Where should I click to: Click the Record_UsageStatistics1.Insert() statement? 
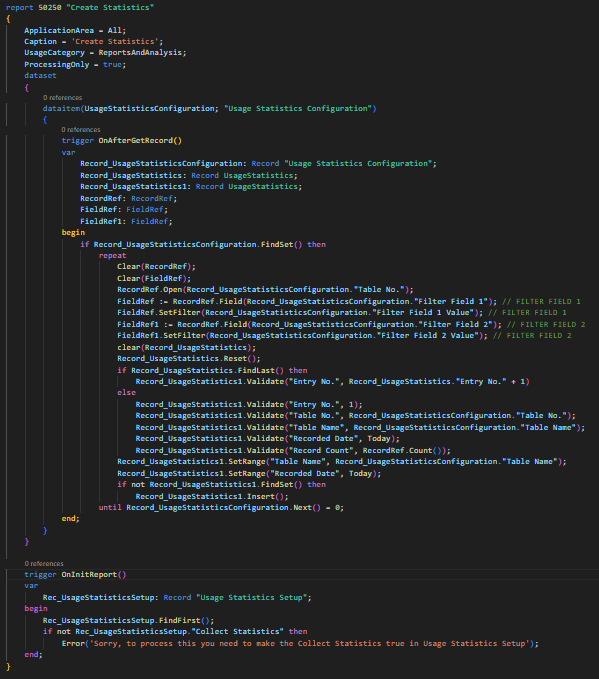(212, 496)
